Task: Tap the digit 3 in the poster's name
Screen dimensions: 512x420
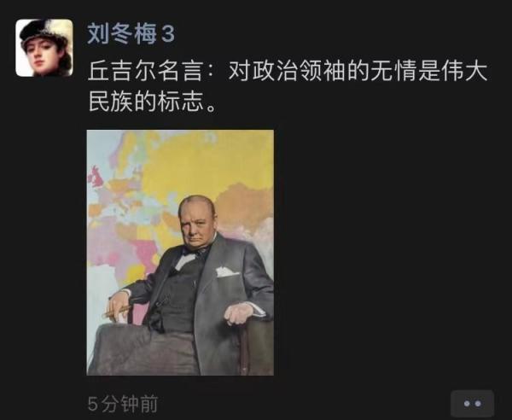Action: tap(168, 34)
